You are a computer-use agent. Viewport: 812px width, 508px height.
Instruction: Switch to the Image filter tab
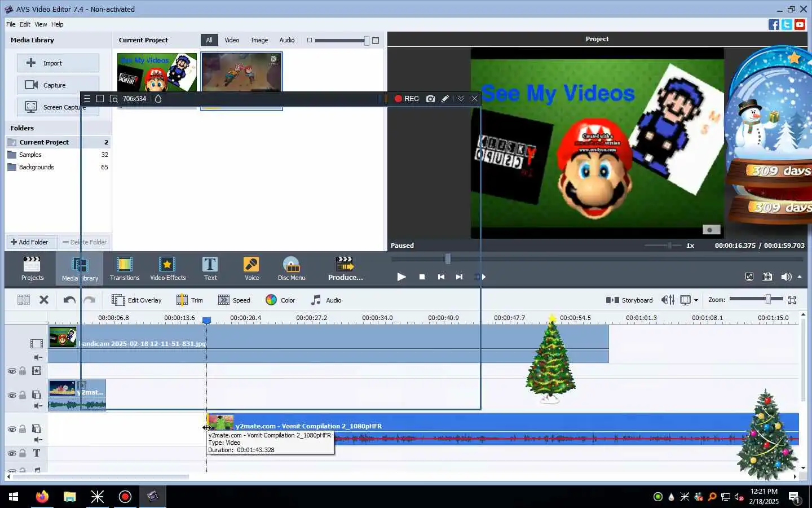click(259, 40)
